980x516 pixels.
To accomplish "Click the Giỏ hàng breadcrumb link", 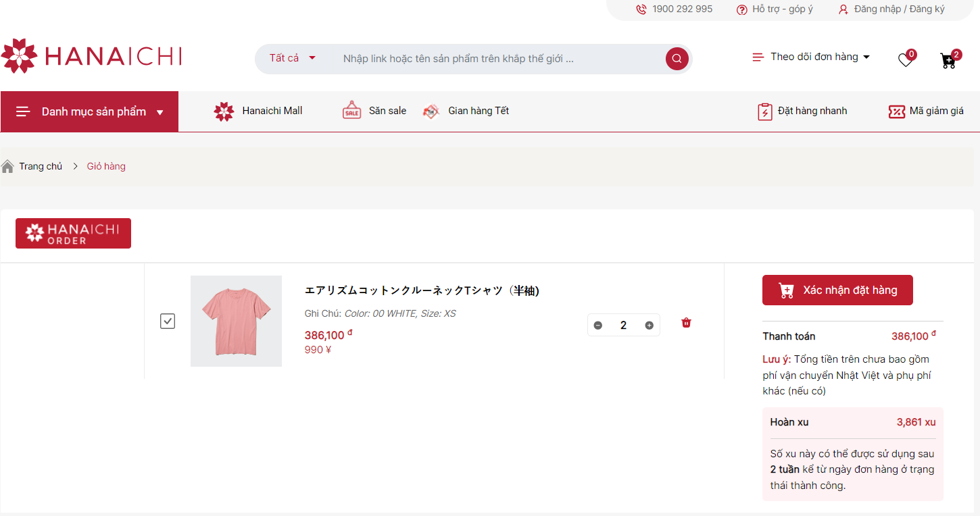I will (x=106, y=166).
